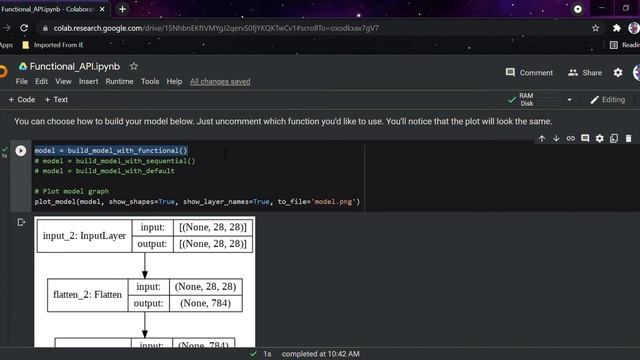This screenshot has width=640, height=360.
Task: Bookmark this page star icon
Action: click(596, 28)
